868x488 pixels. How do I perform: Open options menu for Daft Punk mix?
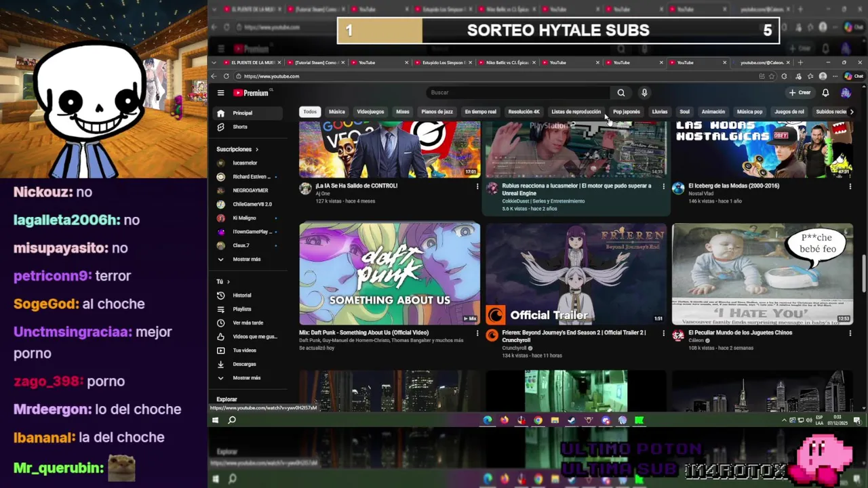(477, 333)
